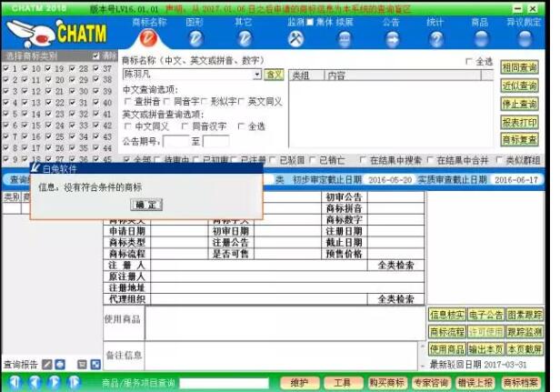Click the 续展 round icon
The height and width of the screenshot is (392, 560).
tap(345, 39)
